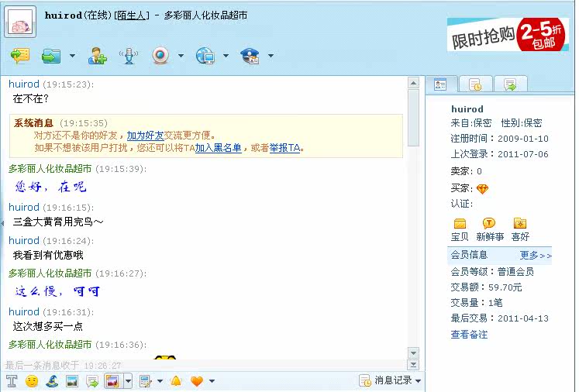Click the 陌生人 link in title
The width and height of the screenshot is (579, 392).
(x=132, y=15)
